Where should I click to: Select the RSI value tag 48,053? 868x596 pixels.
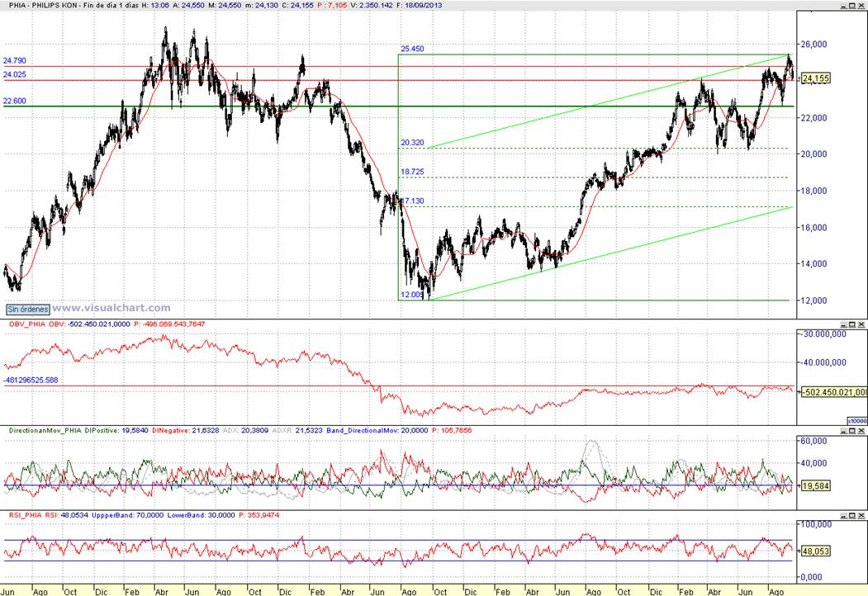(815, 551)
